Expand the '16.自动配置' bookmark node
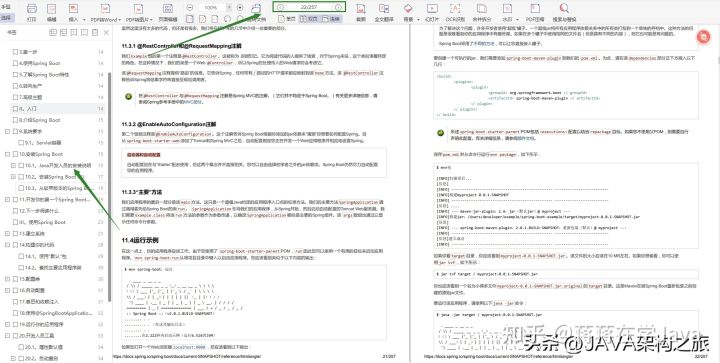Viewport: 720px width, 363px height. click(7, 290)
